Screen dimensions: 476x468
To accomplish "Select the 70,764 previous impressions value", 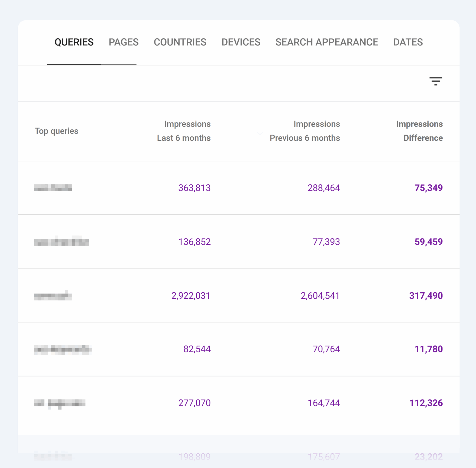I will pos(326,349).
